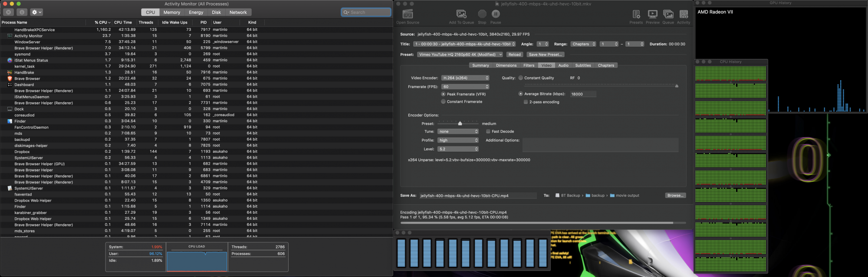The width and height of the screenshot is (868, 277).
Task: Open HandBrake Summary tab
Action: pos(480,65)
